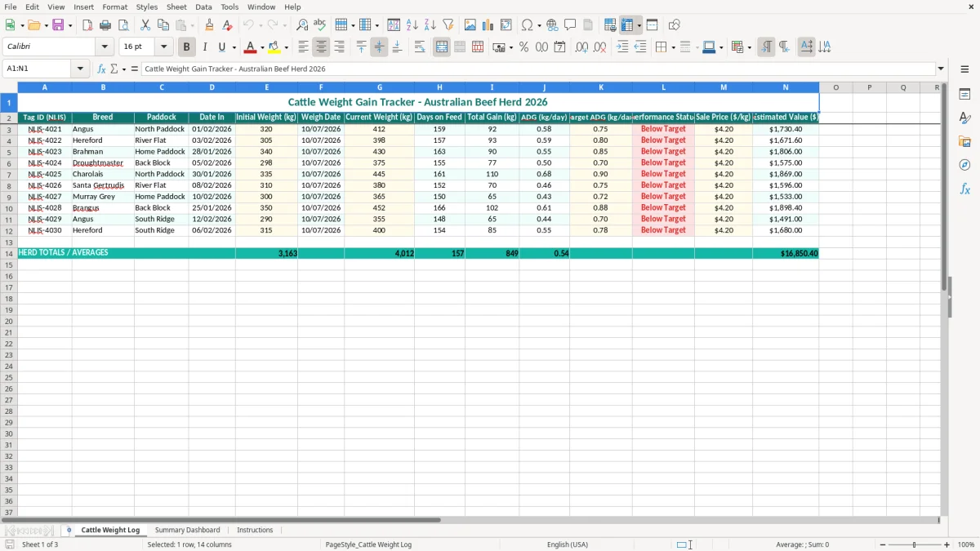Open the Styles menu
Screen dimensions: 980x551
pos(147,7)
